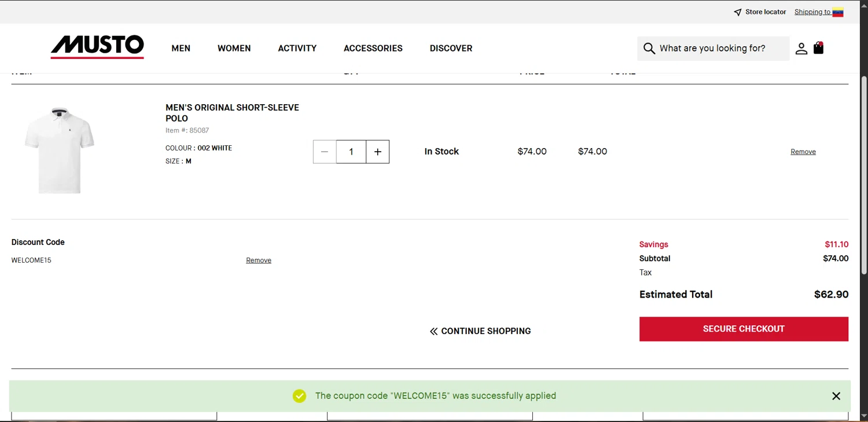Open the Accessories menu
This screenshot has width=868, height=422.
pos(373,49)
